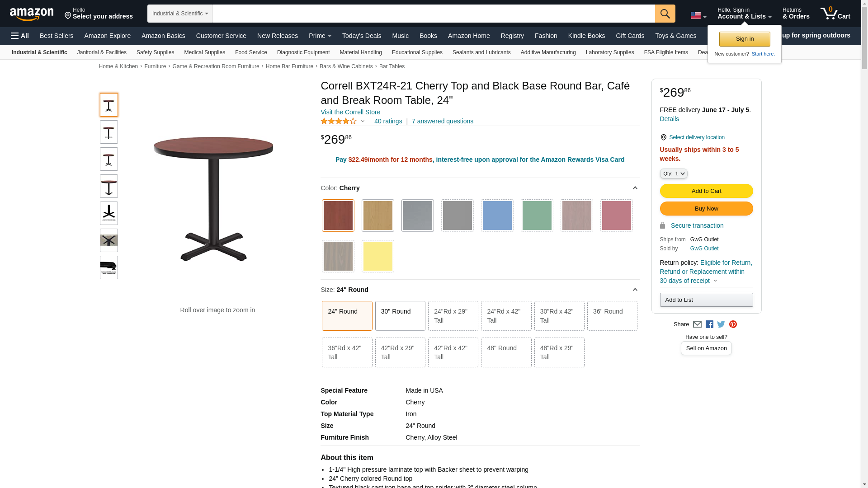Select the 30" Round size option
868x488 pixels.
pyautogui.click(x=400, y=316)
